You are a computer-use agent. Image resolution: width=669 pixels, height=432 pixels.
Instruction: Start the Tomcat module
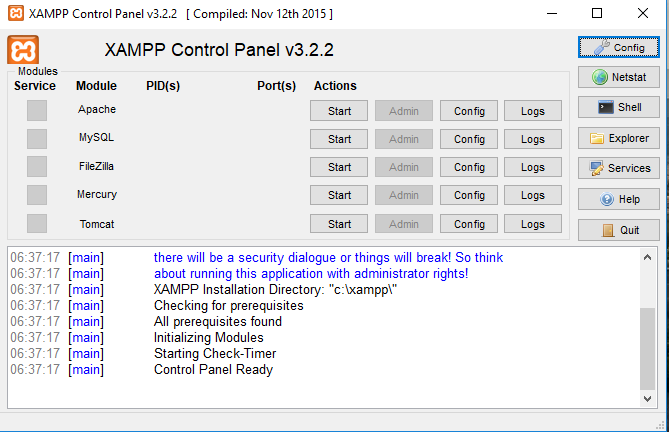[x=339, y=223]
